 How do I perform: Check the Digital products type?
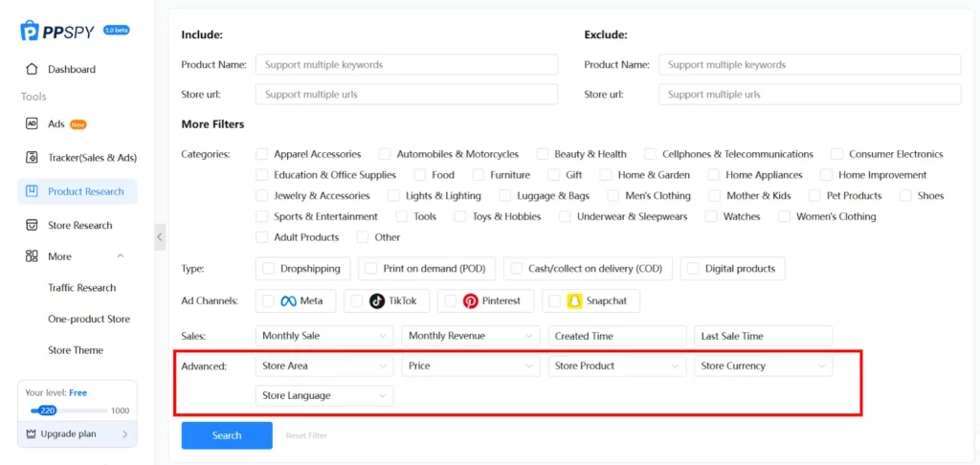pos(693,269)
